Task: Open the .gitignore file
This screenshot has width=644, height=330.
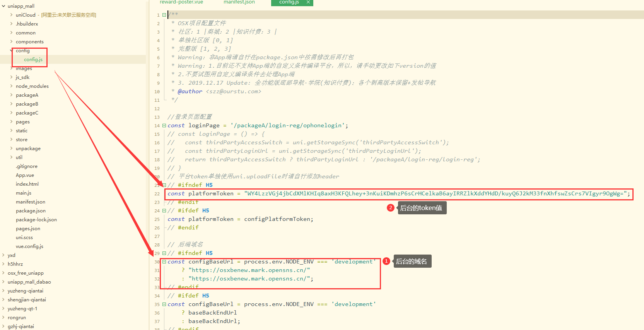Action: pyautogui.click(x=27, y=166)
